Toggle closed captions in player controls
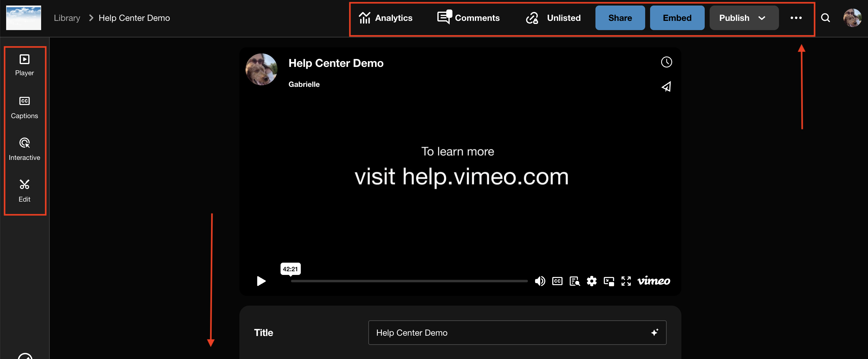The height and width of the screenshot is (359, 868). 557,281
